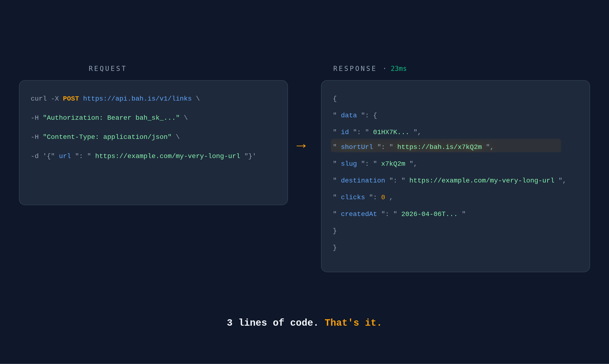This screenshot has height=364, width=609.
Task: Select the slug value x7kQ2m
Action: 393,163
